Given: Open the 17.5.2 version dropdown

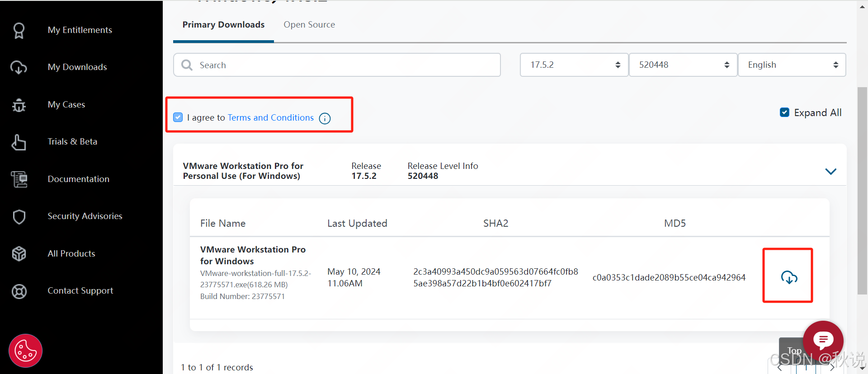Looking at the screenshot, I should pyautogui.click(x=574, y=65).
